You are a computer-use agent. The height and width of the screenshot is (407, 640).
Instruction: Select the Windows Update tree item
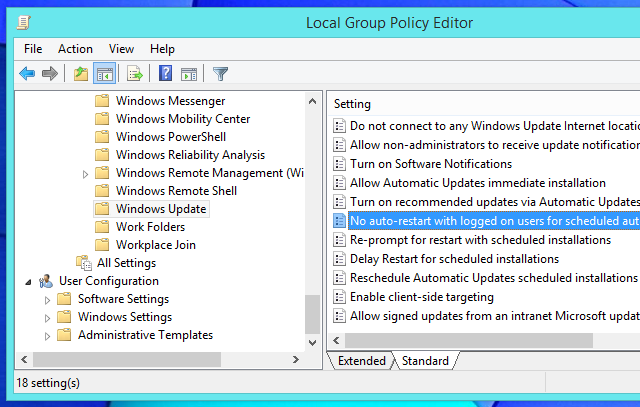click(x=161, y=209)
